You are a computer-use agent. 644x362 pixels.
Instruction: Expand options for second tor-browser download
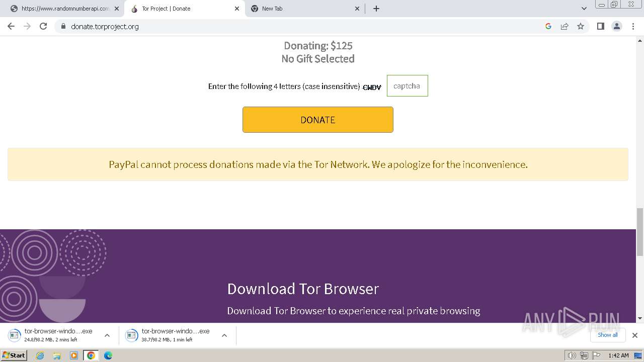click(224, 335)
